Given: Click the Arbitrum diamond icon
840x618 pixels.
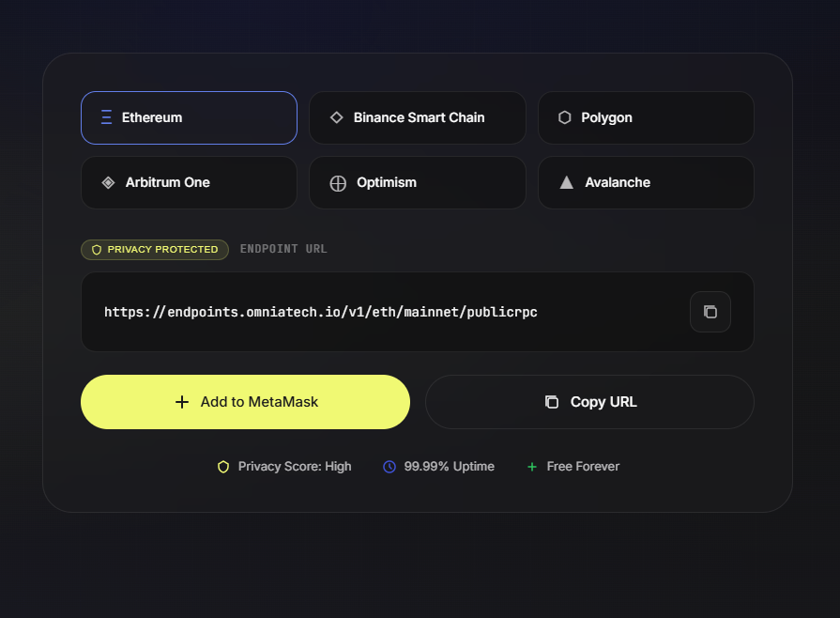Looking at the screenshot, I should (108, 183).
